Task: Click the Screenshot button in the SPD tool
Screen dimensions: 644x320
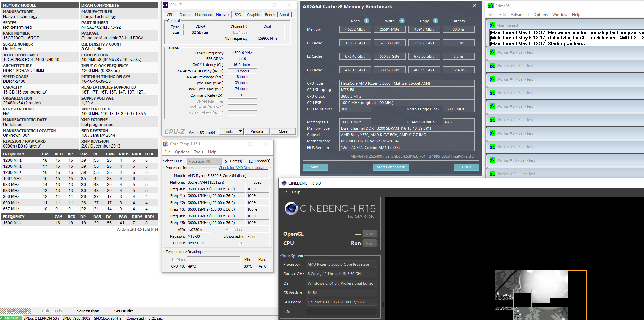Action: pyautogui.click(x=88, y=311)
